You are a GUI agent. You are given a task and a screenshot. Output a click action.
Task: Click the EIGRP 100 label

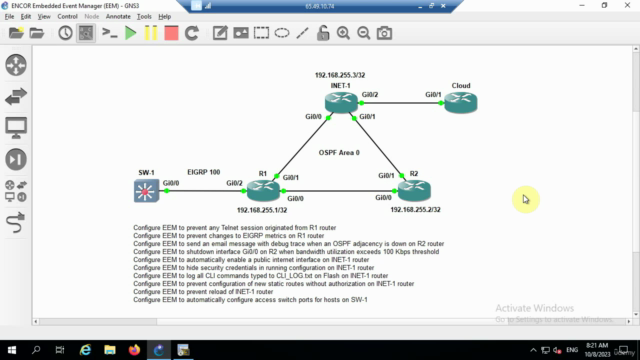[x=204, y=172]
